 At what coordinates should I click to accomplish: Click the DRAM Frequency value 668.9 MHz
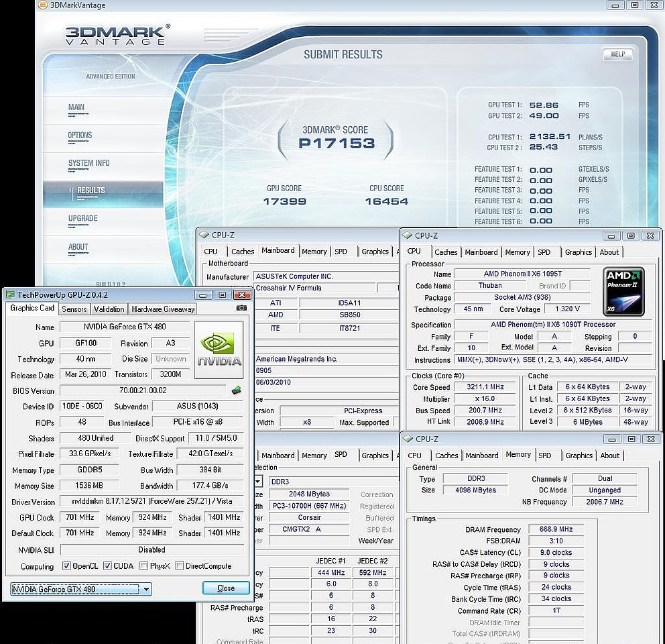pos(556,529)
